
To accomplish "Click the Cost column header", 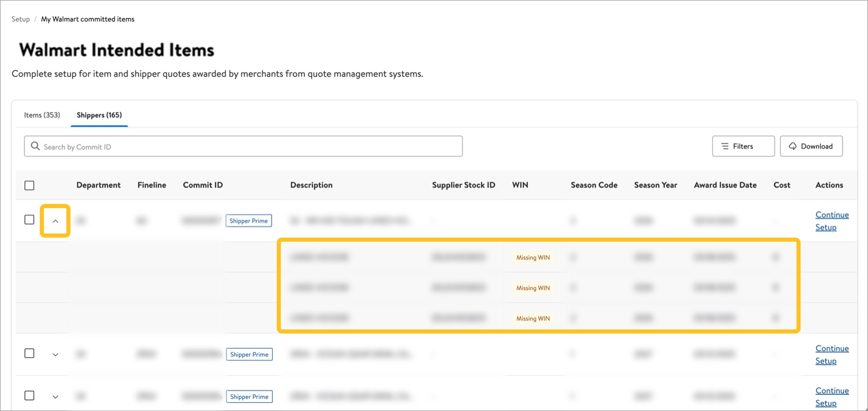I will (x=782, y=185).
